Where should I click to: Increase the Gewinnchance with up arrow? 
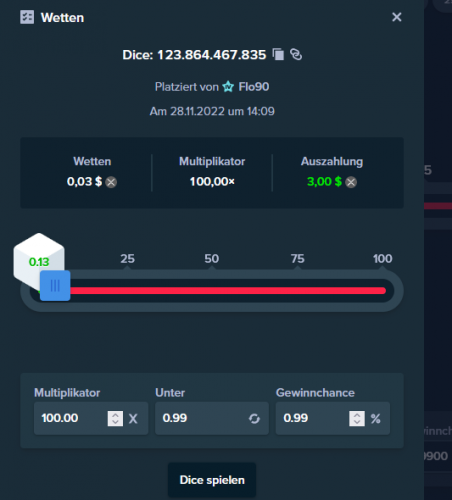pos(357,415)
